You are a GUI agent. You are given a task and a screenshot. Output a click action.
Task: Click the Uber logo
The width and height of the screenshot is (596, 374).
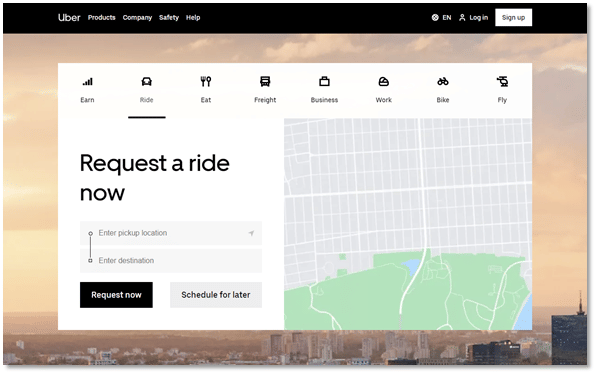click(69, 17)
